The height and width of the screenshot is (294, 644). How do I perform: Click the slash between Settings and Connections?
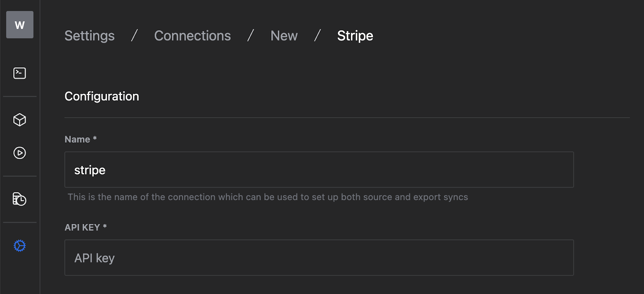[x=134, y=36]
